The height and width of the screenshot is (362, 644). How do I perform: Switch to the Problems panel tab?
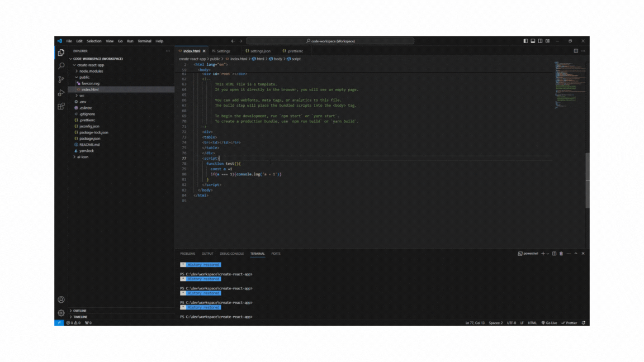[188, 254]
